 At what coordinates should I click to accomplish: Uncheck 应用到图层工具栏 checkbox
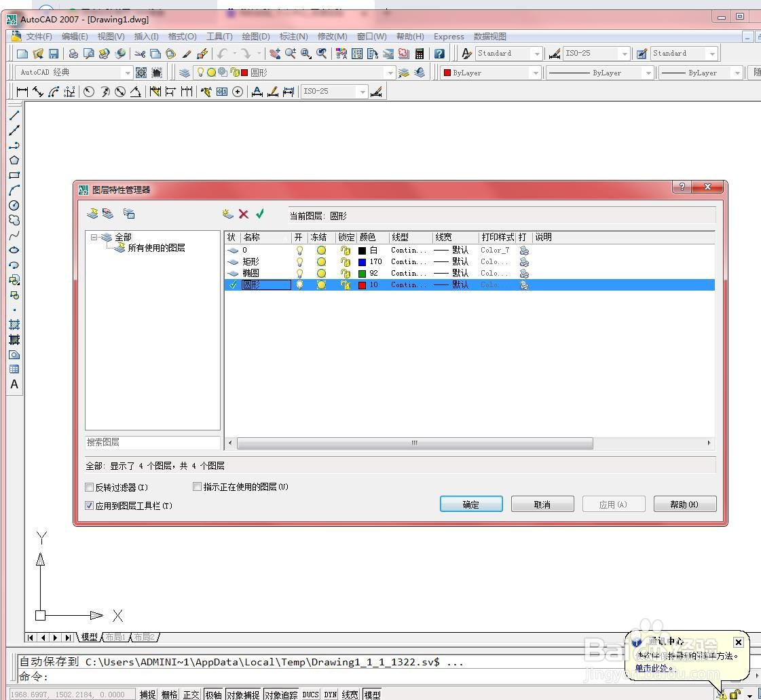point(90,505)
